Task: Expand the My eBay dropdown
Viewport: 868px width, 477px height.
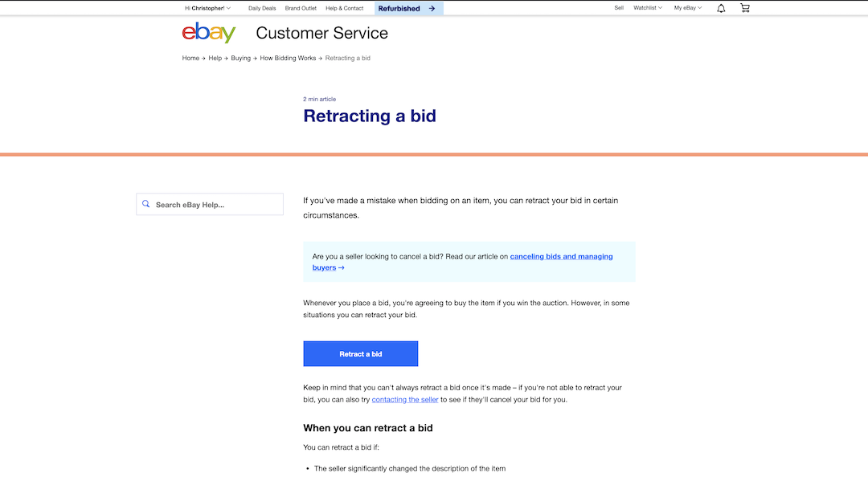Action: [687, 8]
